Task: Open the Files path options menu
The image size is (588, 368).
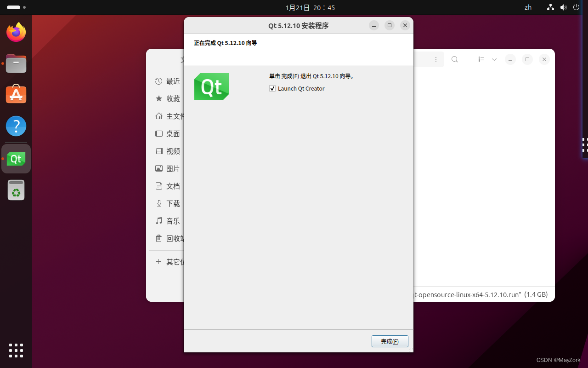Action: coord(435,59)
